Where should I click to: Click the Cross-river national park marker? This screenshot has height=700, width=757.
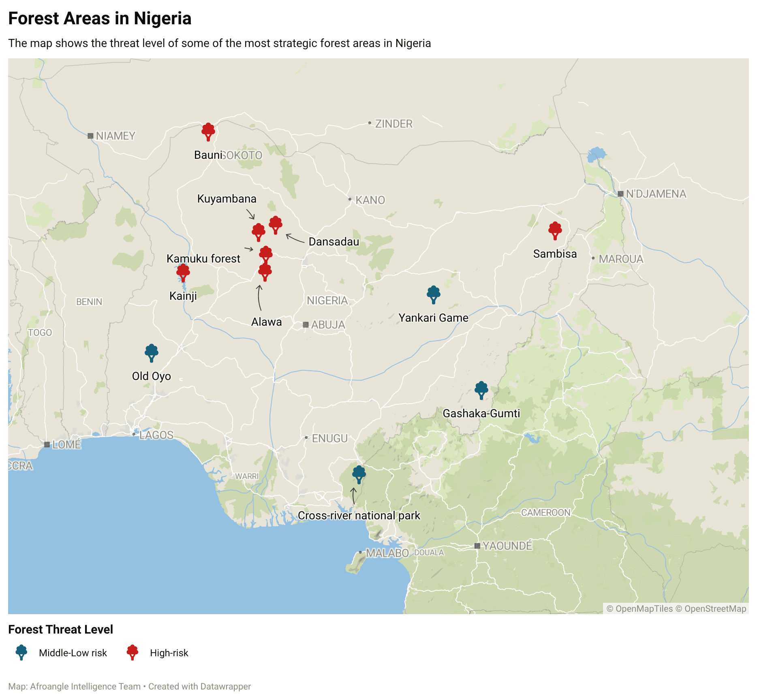[359, 475]
